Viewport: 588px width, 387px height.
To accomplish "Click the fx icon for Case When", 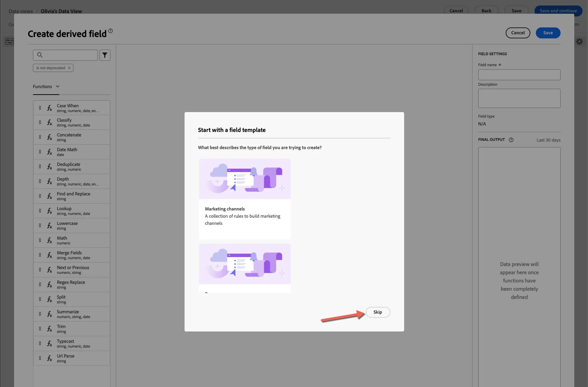I will tap(49, 108).
